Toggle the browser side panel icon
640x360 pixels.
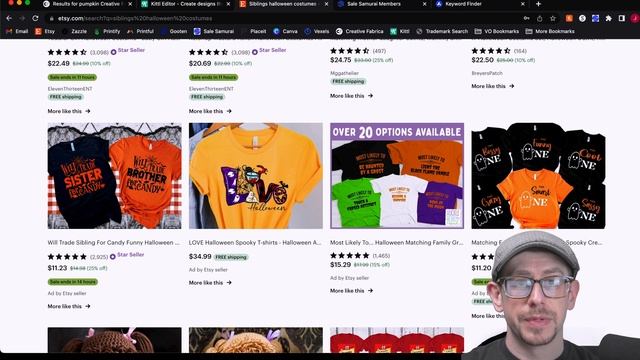(622, 18)
